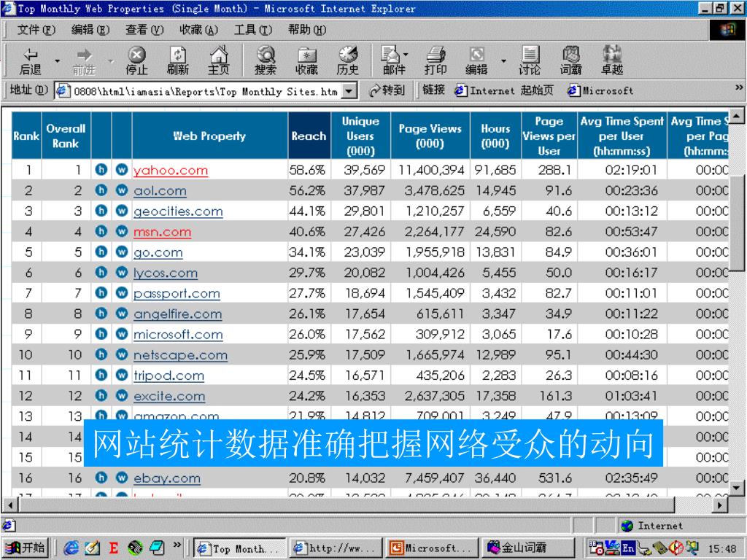Open the Favorites (收藏) menu
The image size is (747, 560).
[x=198, y=30]
